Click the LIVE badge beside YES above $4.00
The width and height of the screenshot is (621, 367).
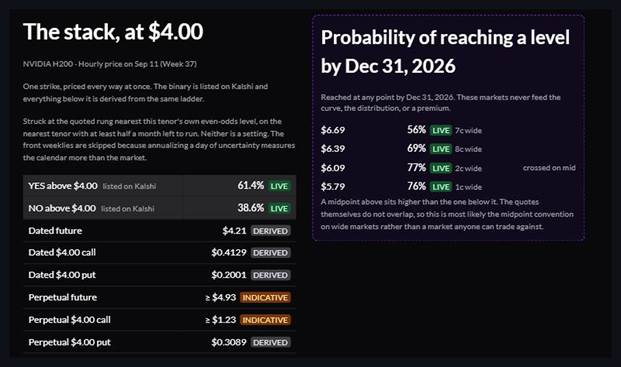pos(279,186)
